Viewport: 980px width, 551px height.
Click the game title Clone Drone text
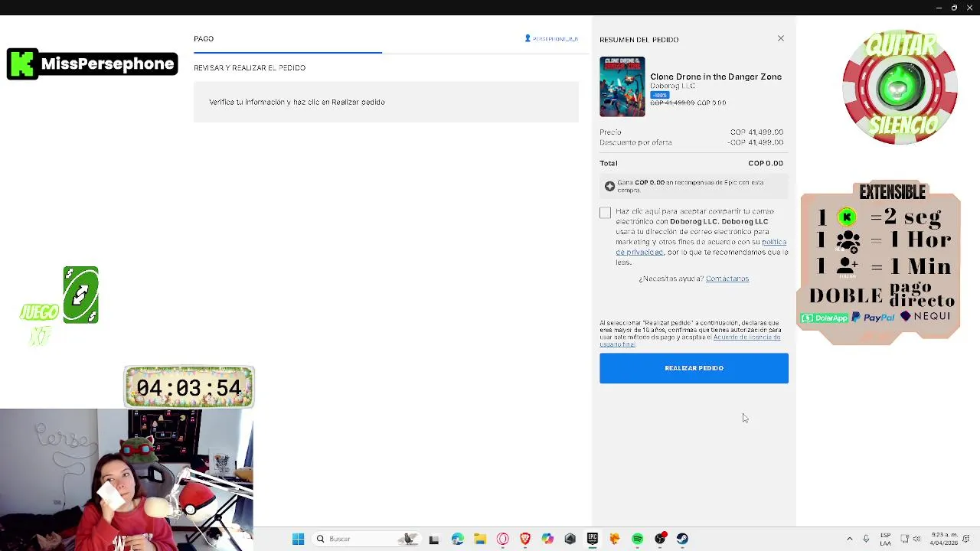[x=716, y=77]
